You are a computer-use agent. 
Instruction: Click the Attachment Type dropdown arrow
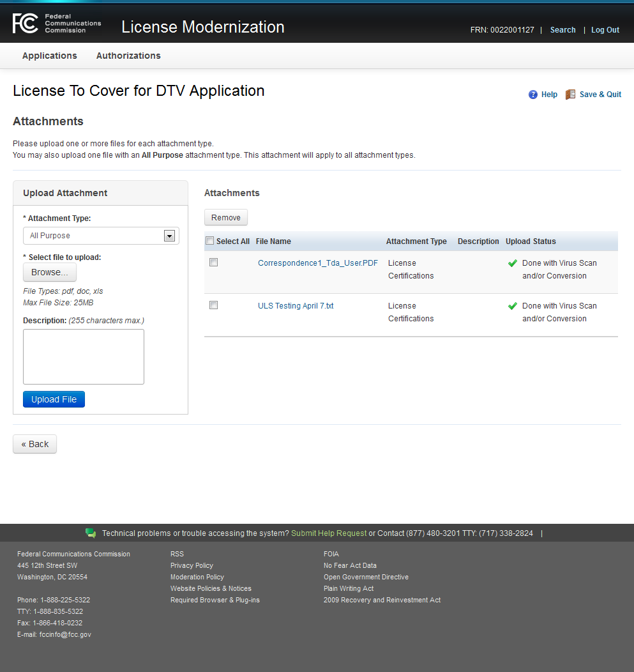pos(169,236)
